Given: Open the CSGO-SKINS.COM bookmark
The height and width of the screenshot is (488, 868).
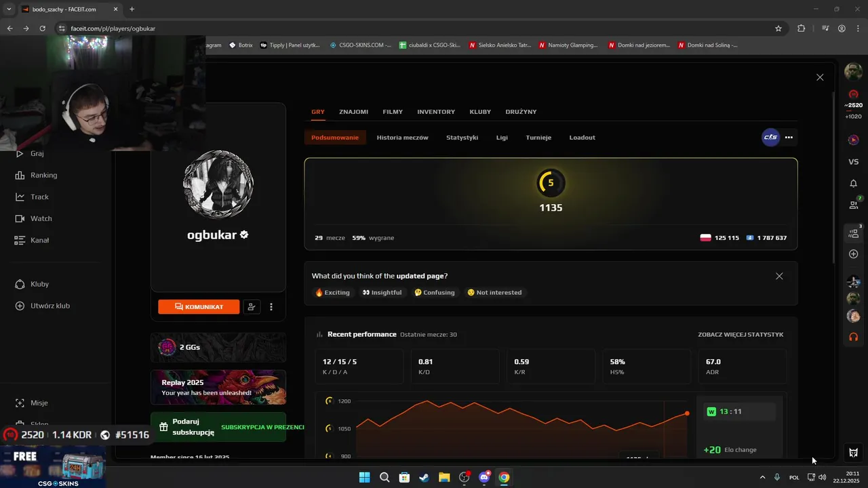Looking at the screenshot, I should [361, 45].
